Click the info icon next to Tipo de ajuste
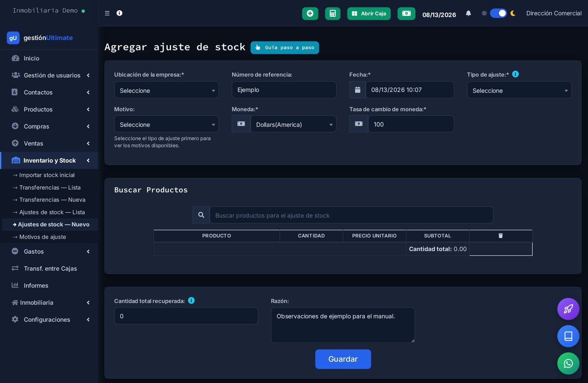588x383 pixels. coord(515,74)
